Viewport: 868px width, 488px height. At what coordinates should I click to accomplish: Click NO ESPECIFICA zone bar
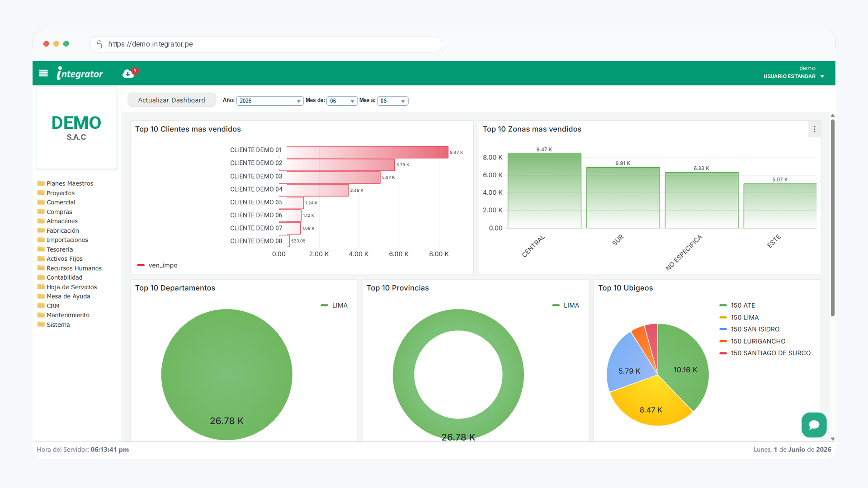click(702, 200)
